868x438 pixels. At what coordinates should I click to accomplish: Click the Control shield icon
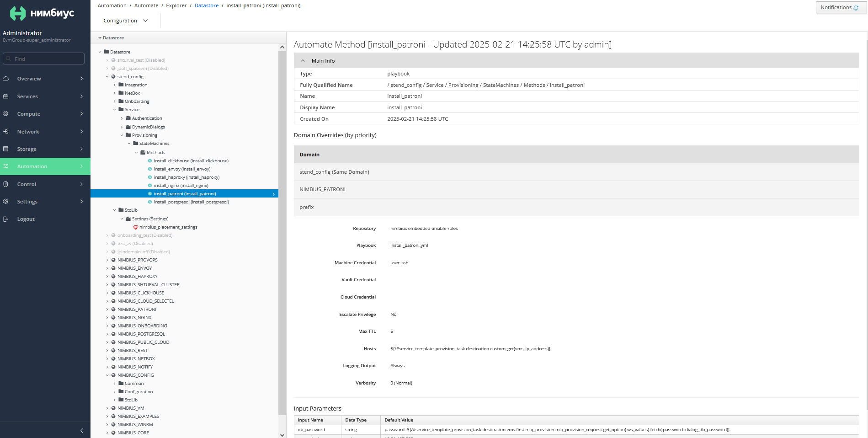[x=6, y=184]
